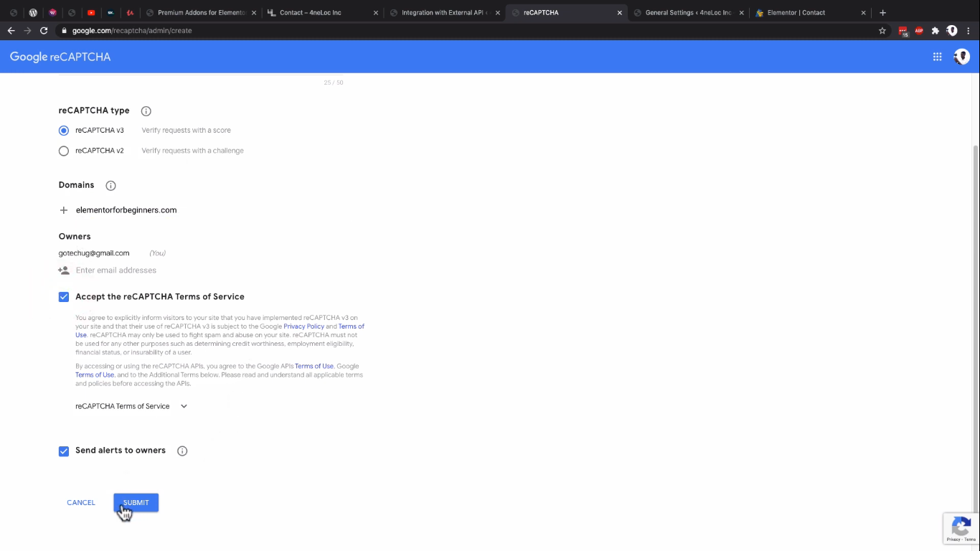980x551 pixels.
Task: Open Google APIs Terms of Use link
Action: coord(314,367)
